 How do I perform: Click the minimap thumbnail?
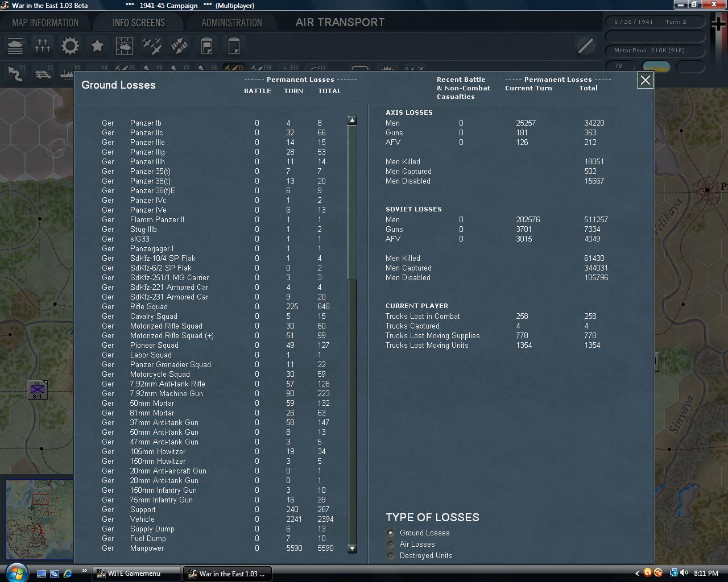pos(39,520)
